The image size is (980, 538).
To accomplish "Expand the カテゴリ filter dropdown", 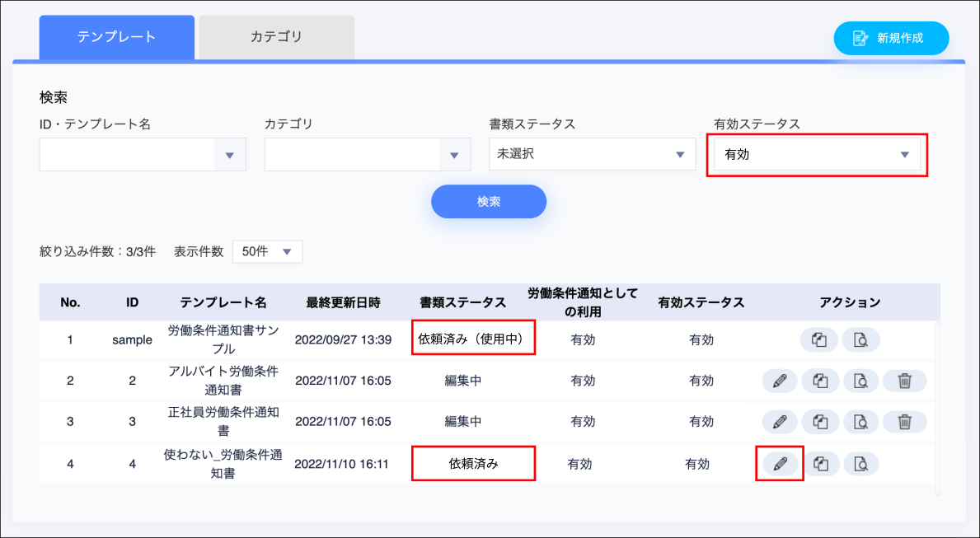I will coord(453,155).
